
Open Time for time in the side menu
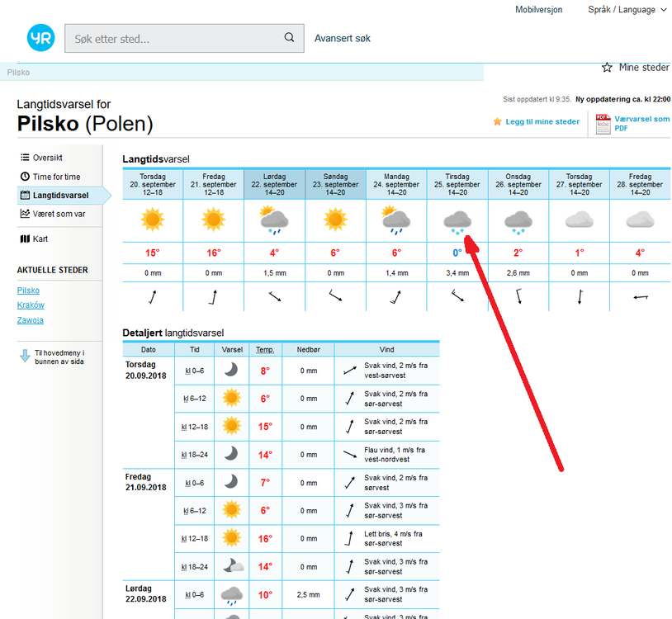[x=57, y=177]
